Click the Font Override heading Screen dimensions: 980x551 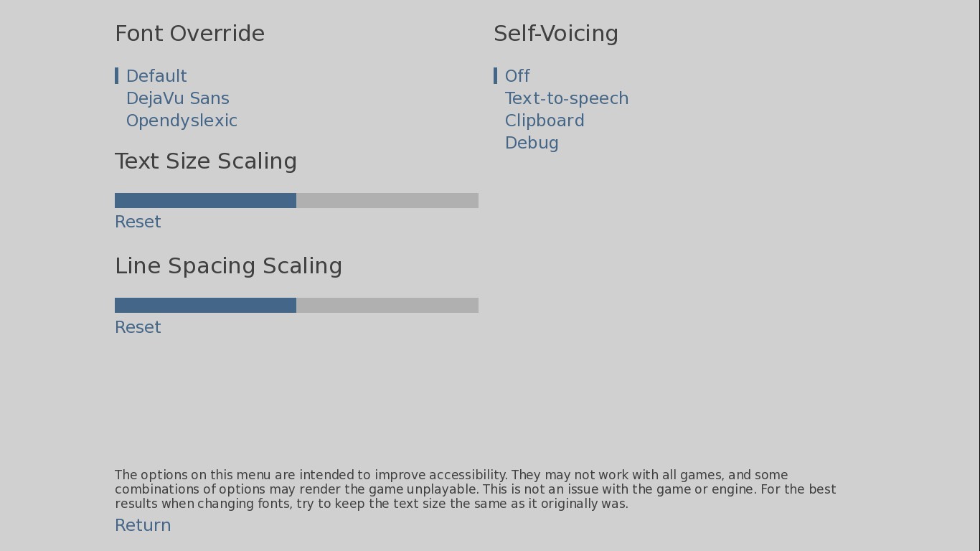click(x=189, y=34)
